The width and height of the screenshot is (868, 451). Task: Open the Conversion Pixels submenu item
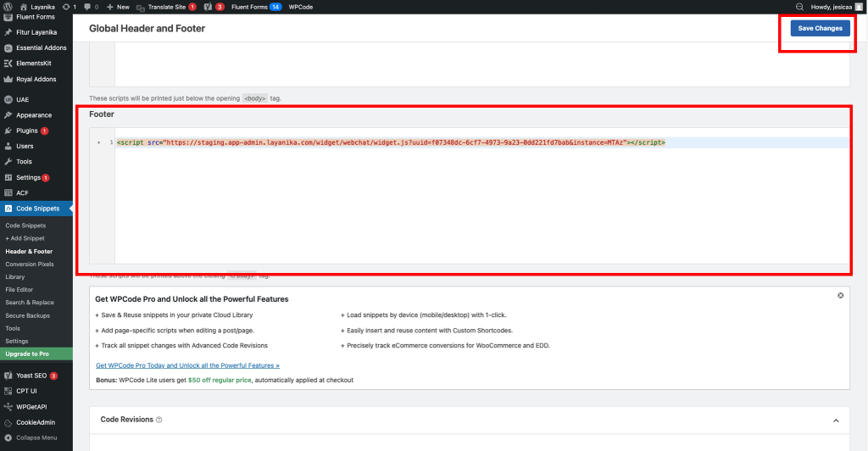(30, 264)
